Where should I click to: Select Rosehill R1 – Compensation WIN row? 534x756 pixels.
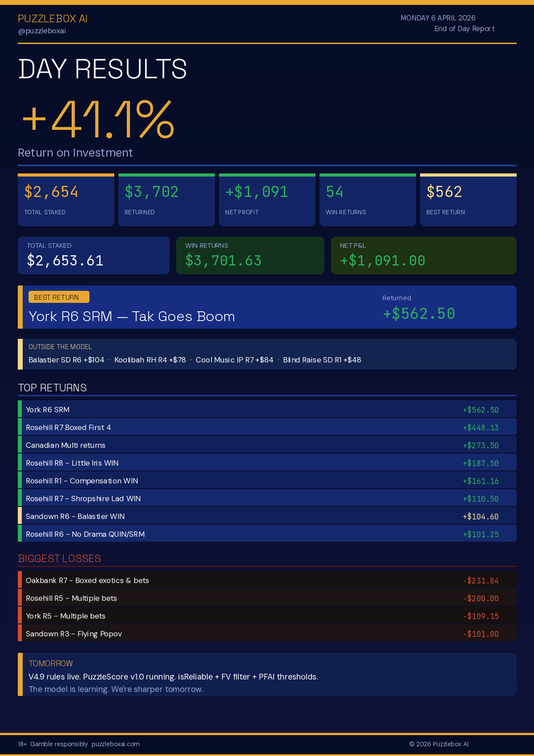coord(267,481)
